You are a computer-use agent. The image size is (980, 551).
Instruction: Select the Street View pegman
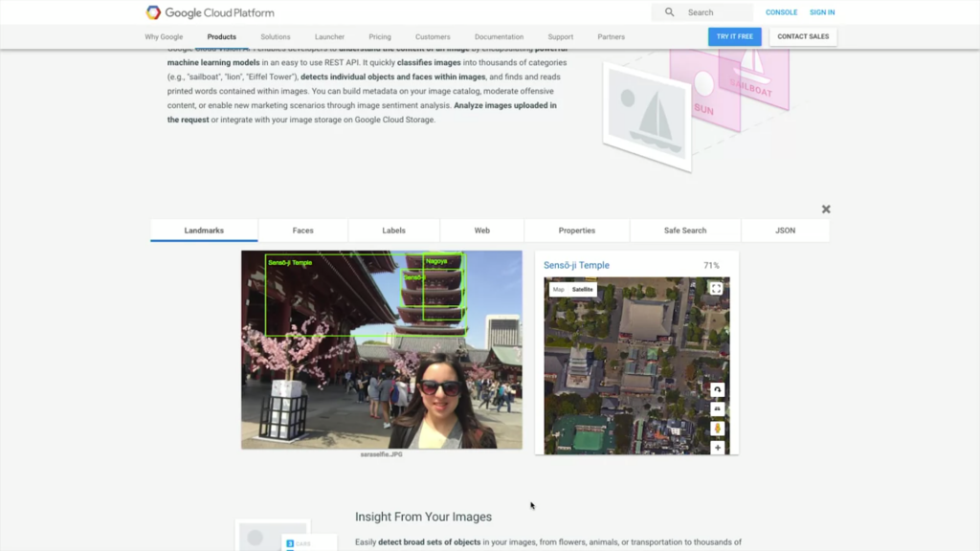pos(718,428)
